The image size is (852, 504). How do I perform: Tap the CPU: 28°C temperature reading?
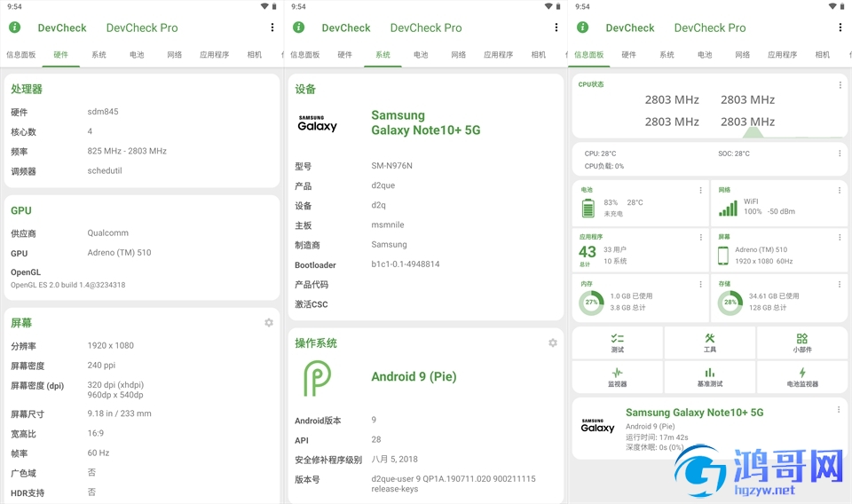(x=601, y=154)
